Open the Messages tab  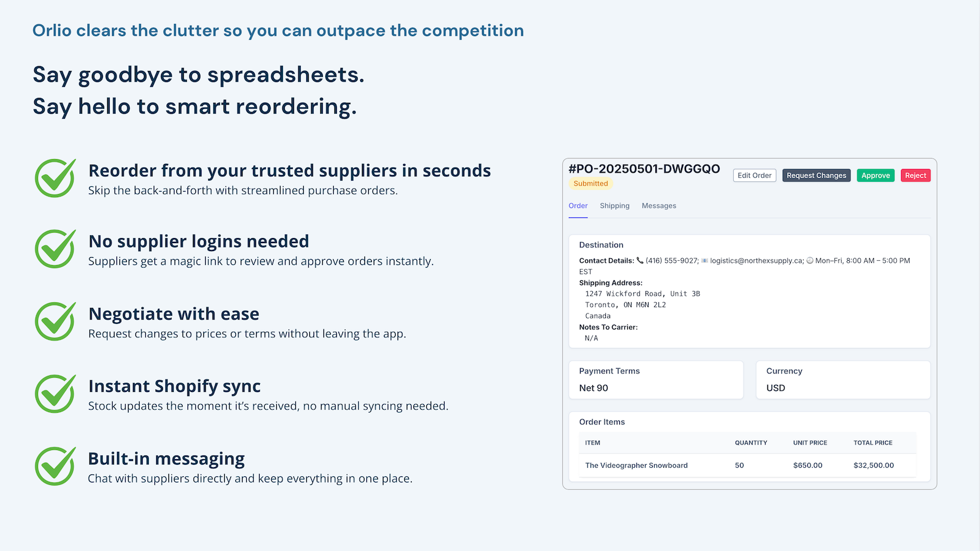(x=659, y=206)
